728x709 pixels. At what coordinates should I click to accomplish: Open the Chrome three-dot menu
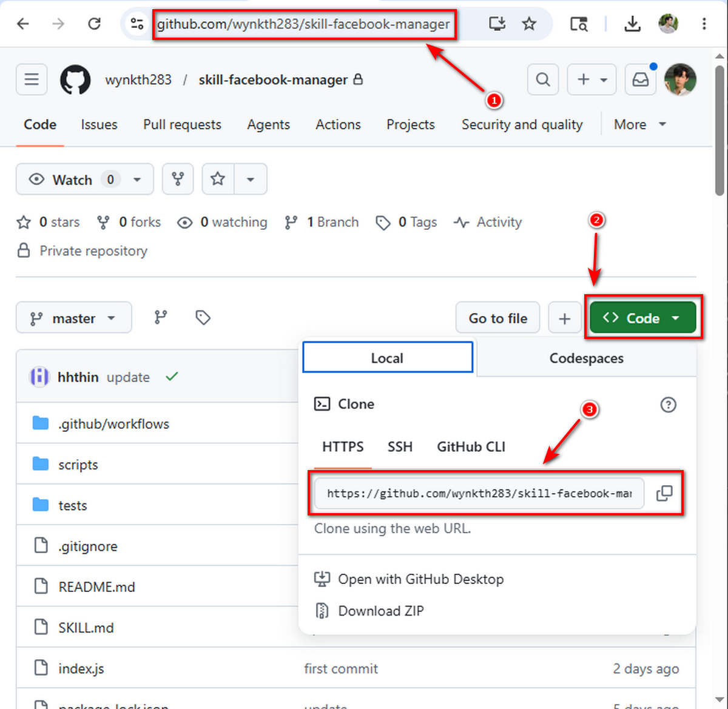click(704, 24)
